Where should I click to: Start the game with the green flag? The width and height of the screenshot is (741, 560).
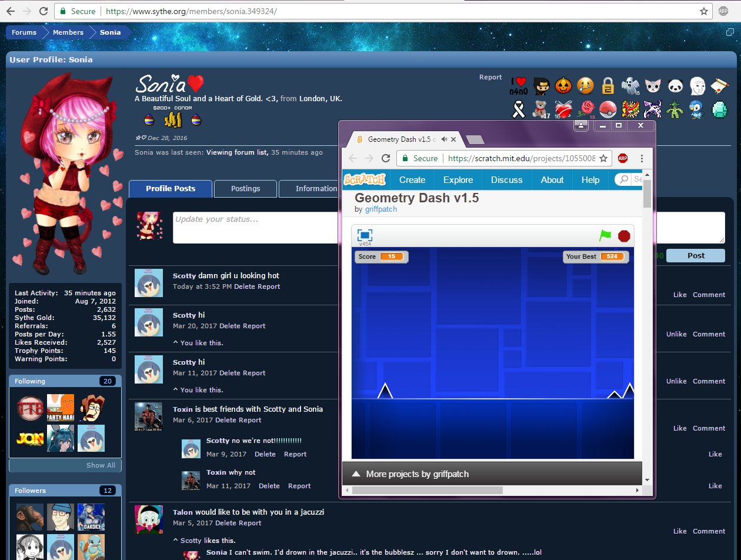coord(605,236)
